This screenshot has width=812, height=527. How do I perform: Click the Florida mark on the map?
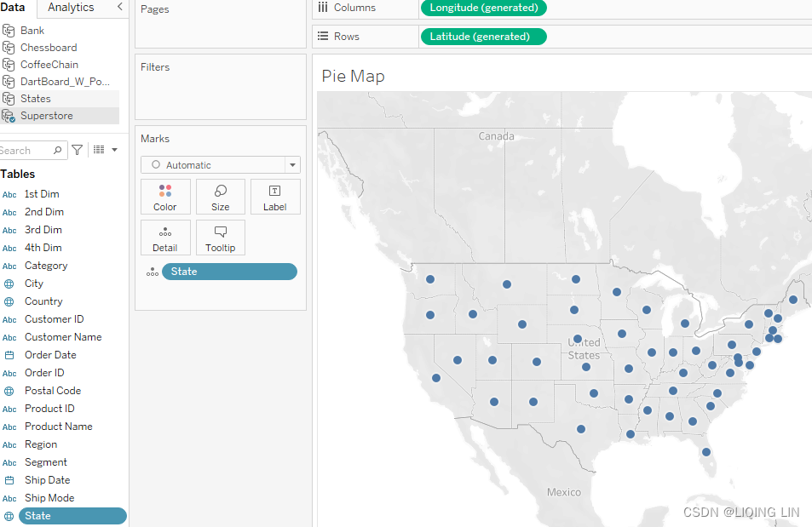pyautogui.click(x=705, y=452)
